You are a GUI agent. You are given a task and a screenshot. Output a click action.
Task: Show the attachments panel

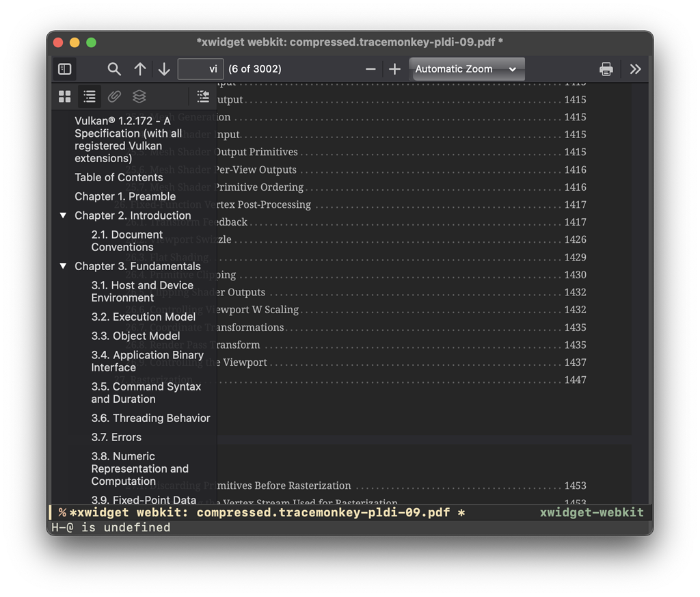point(114,96)
